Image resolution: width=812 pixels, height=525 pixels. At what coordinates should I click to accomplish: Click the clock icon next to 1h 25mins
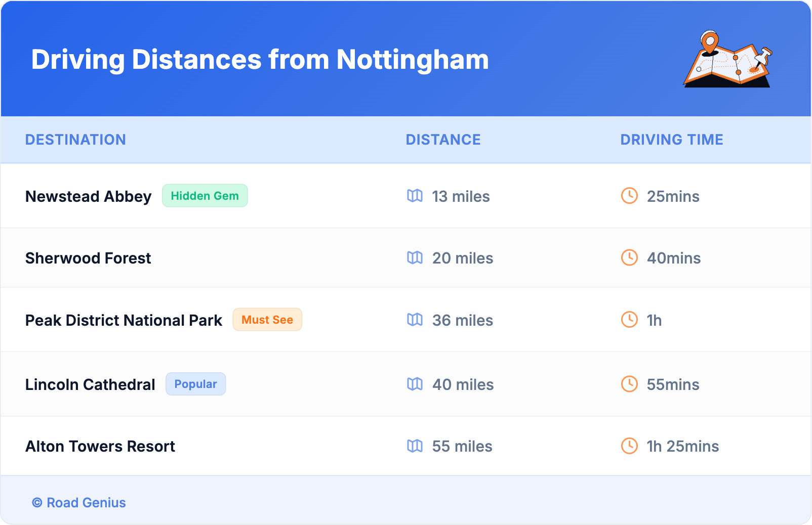coord(629,446)
